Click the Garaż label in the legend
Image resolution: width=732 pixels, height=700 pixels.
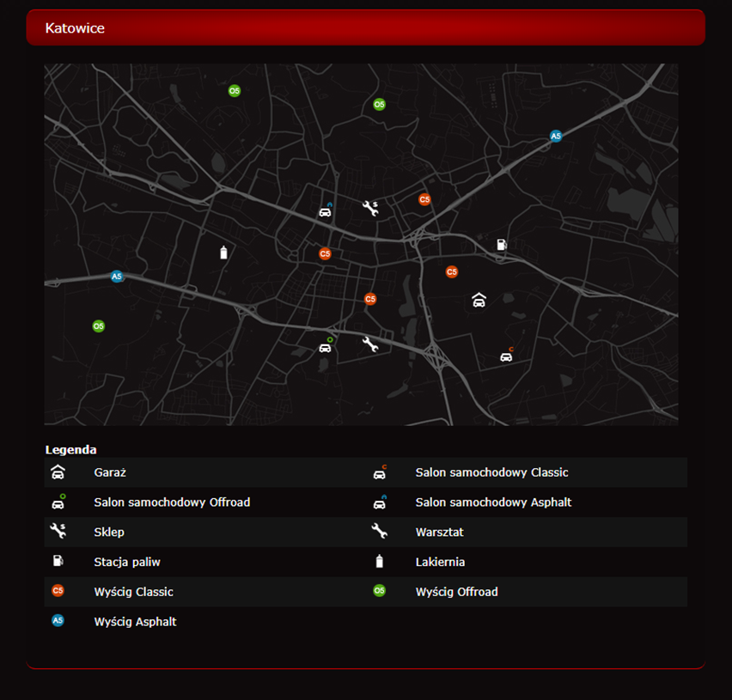(x=110, y=472)
